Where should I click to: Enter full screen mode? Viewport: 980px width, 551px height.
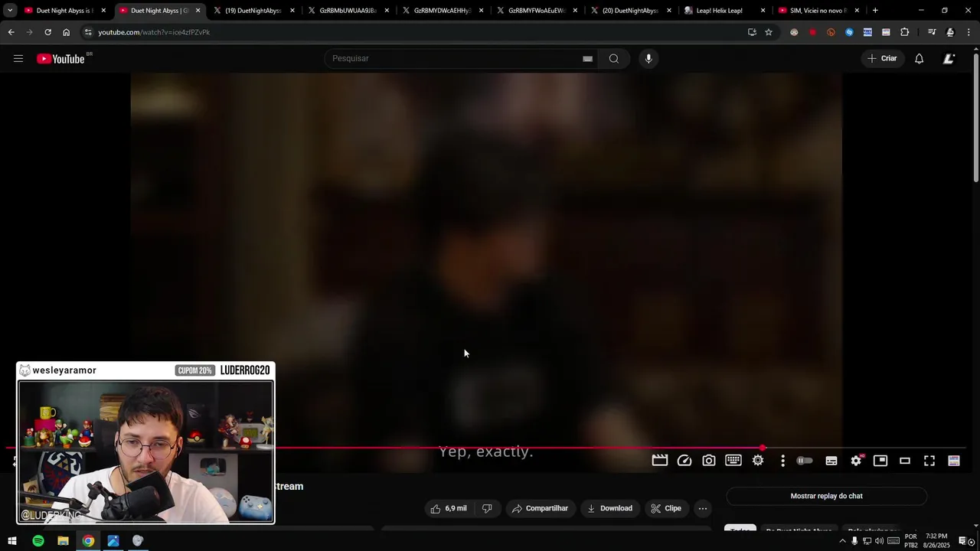[929, 461]
